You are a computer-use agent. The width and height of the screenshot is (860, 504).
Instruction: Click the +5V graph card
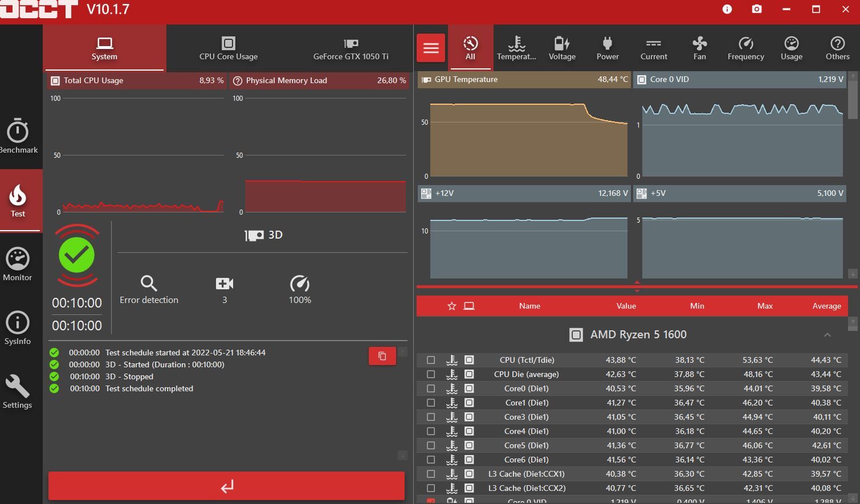click(x=740, y=233)
